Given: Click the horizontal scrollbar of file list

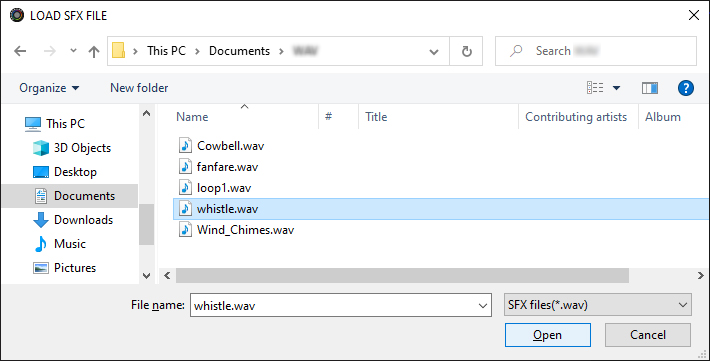Looking at the screenshot, I should click(402, 275).
